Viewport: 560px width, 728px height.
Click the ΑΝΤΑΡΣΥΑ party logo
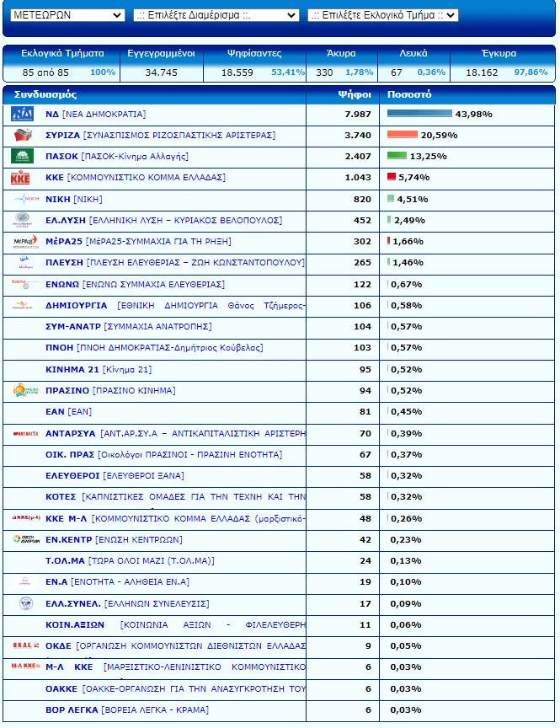pos(25,433)
